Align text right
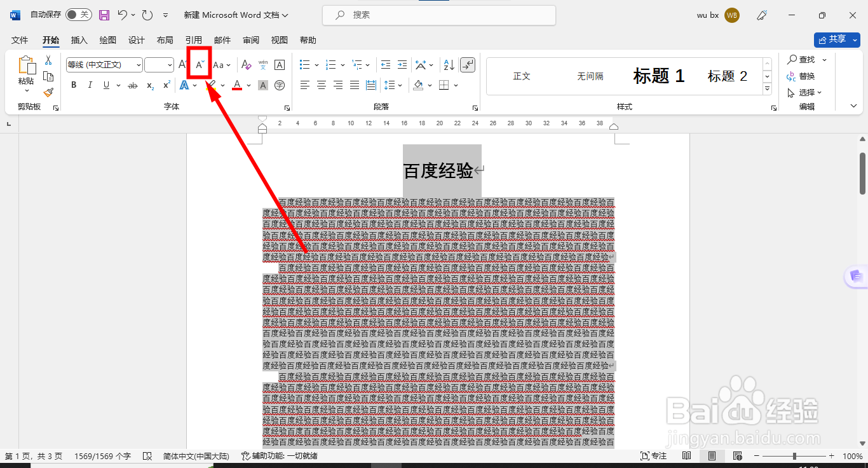Screen dimensions: 868x468 point(338,85)
